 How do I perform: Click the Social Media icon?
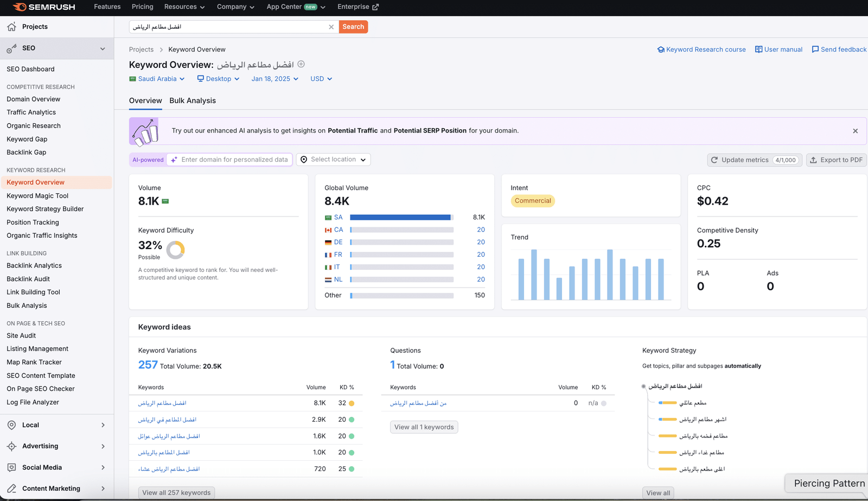(11, 467)
